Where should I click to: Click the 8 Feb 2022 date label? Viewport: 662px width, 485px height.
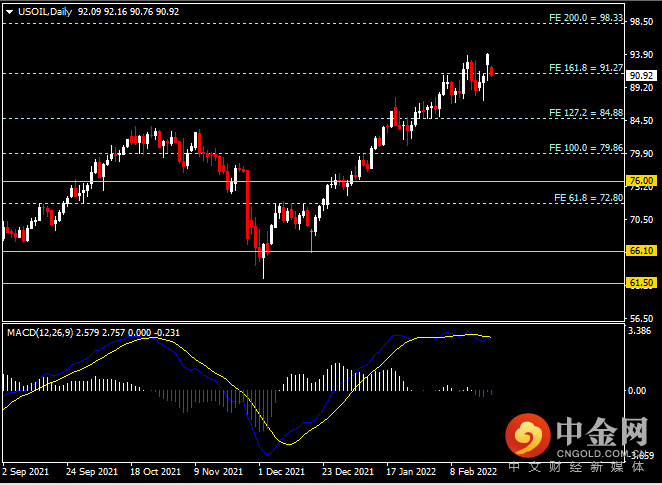coord(473,471)
